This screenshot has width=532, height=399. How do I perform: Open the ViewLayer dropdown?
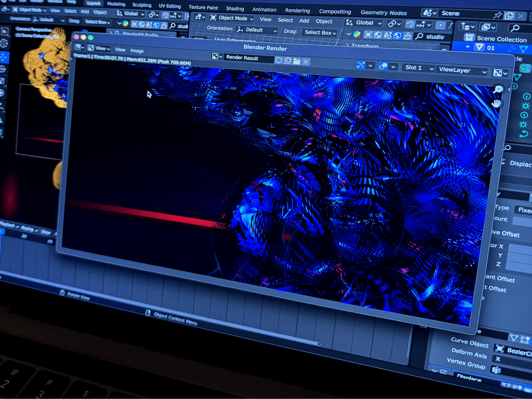462,71
